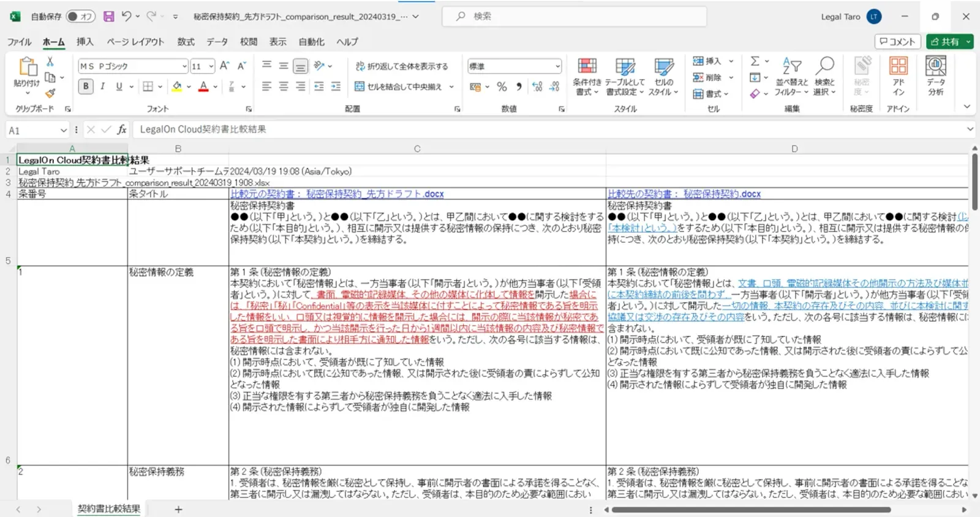The height and width of the screenshot is (517, 980).
Task: Open Find & Select (検索と選択)
Action: tap(824, 77)
